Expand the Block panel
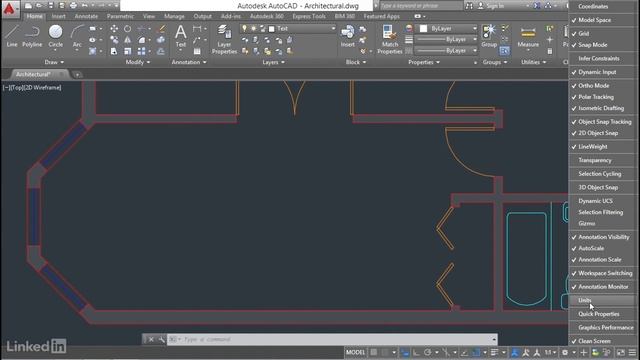640x360 pixels. 356,62
